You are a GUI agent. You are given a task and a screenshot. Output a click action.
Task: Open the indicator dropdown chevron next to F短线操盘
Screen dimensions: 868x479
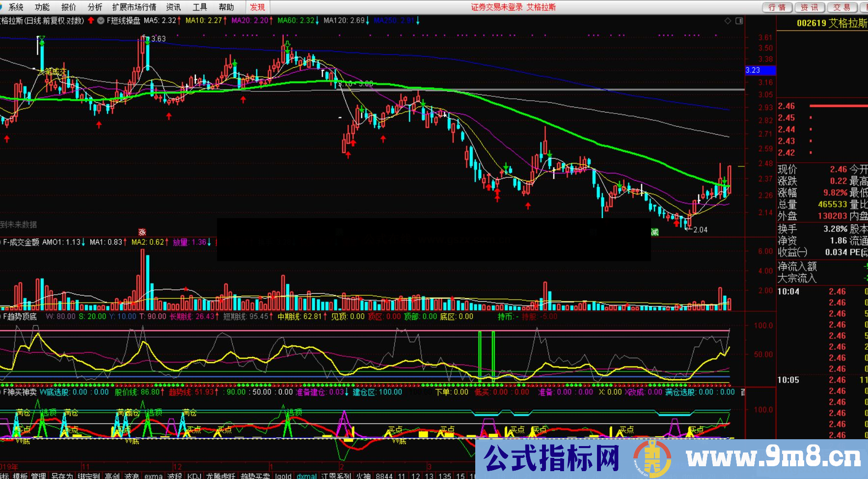coord(100,21)
